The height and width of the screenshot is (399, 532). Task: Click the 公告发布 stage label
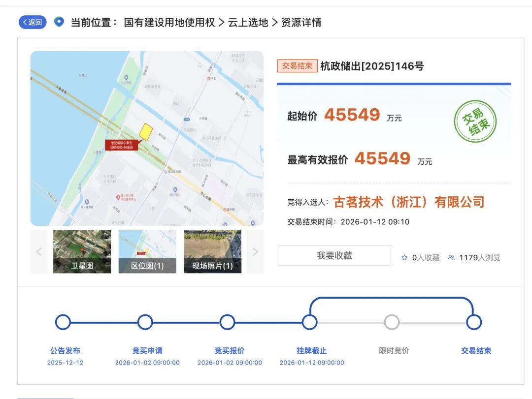coord(65,350)
